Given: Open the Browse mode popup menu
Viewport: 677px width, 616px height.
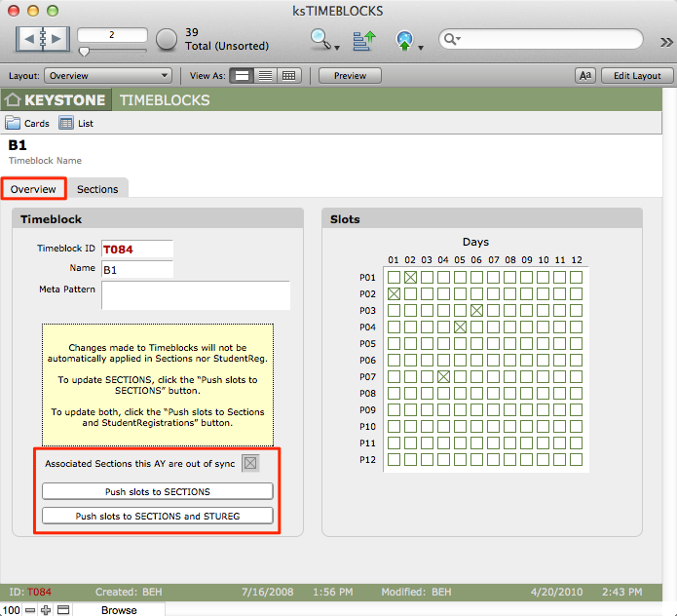Looking at the screenshot, I should coord(119,609).
